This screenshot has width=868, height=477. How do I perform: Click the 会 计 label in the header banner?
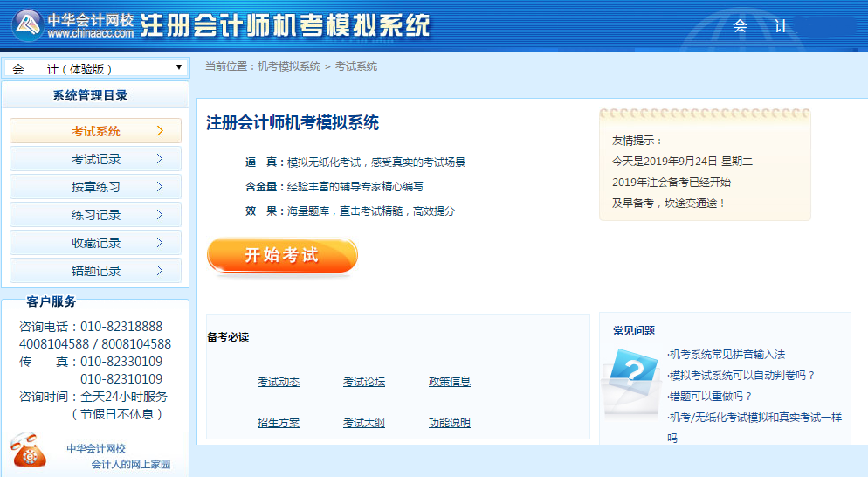point(760,26)
